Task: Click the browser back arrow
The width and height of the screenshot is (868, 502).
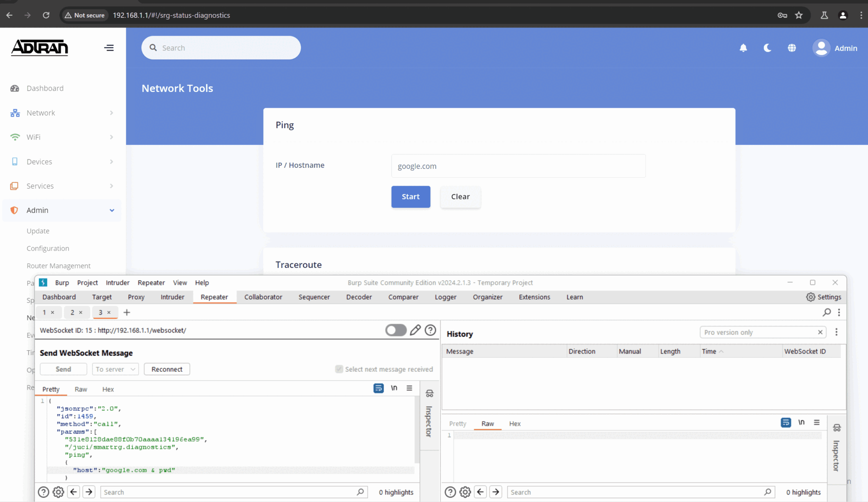Action: tap(9, 15)
